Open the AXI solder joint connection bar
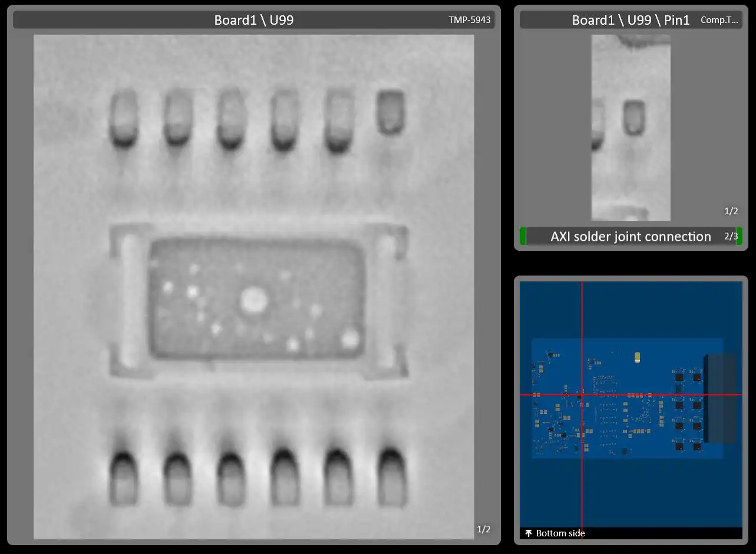The image size is (756, 554). pos(631,236)
